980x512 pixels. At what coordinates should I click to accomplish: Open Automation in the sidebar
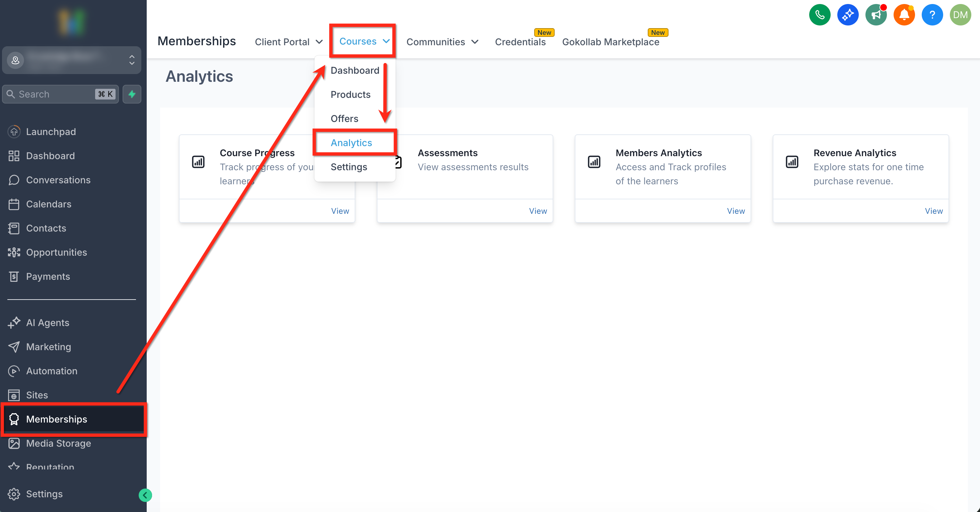pos(51,371)
